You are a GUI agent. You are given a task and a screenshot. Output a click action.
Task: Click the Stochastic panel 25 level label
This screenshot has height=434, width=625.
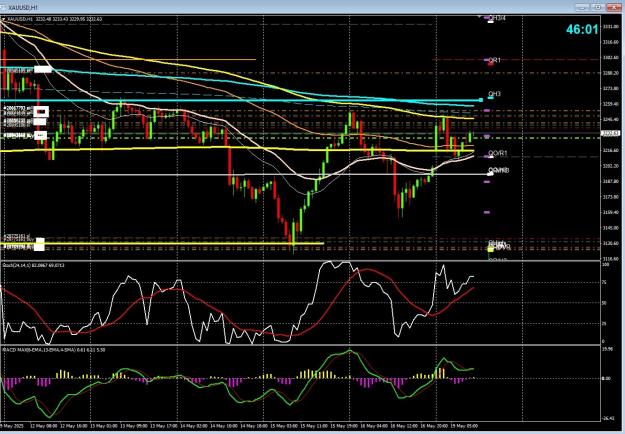[604, 324]
